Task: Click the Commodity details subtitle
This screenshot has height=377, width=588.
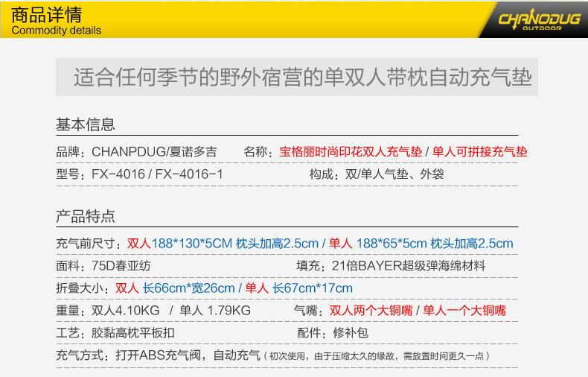Action: (x=57, y=31)
